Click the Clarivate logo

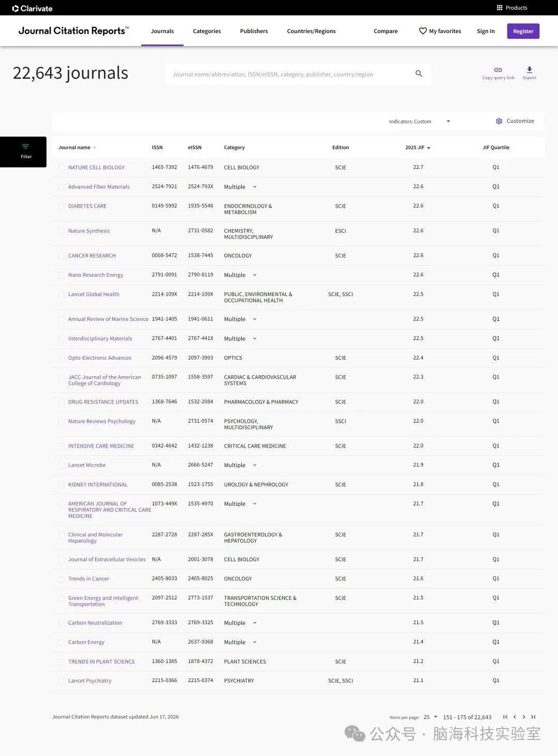coord(33,8)
